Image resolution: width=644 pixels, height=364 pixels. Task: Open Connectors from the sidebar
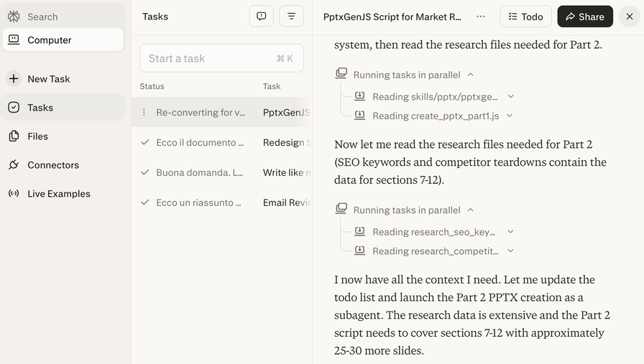[53, 165]
